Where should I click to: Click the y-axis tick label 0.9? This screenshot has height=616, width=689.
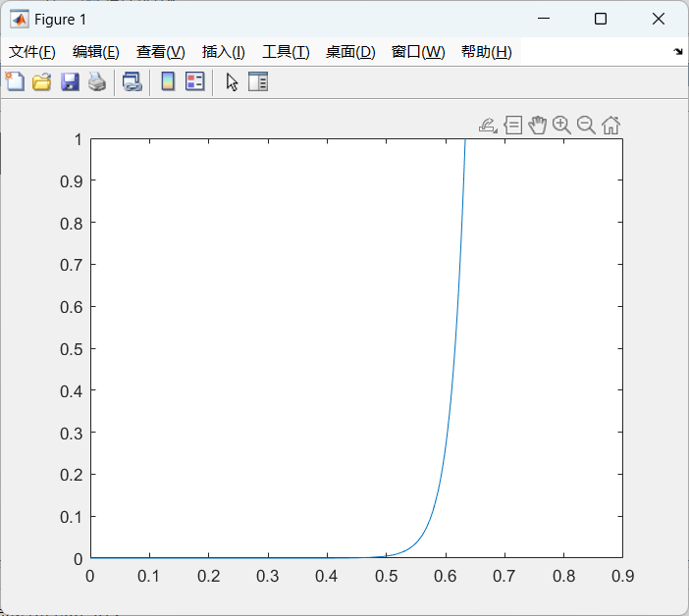pos(72,180)
